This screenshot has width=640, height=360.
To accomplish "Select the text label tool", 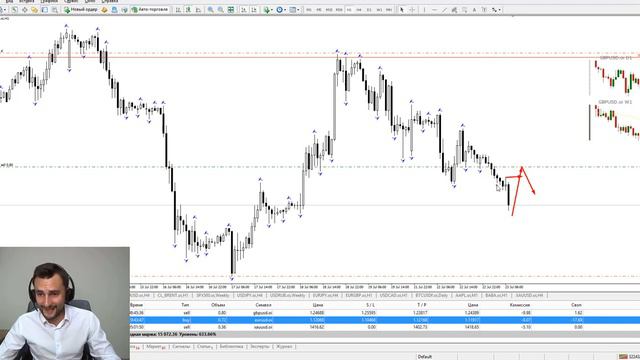I will 484,10.
